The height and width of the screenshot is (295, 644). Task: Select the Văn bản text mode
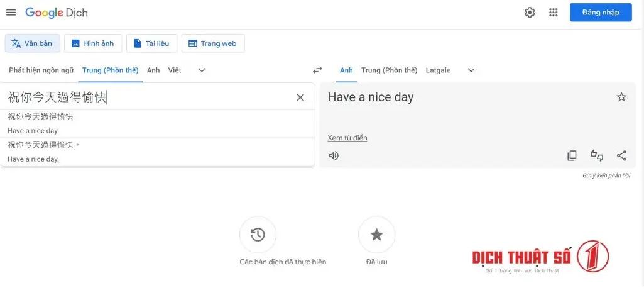[33, 43]
